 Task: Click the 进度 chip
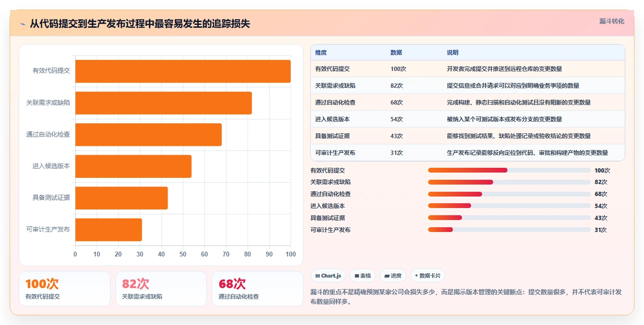coord(393,276)
